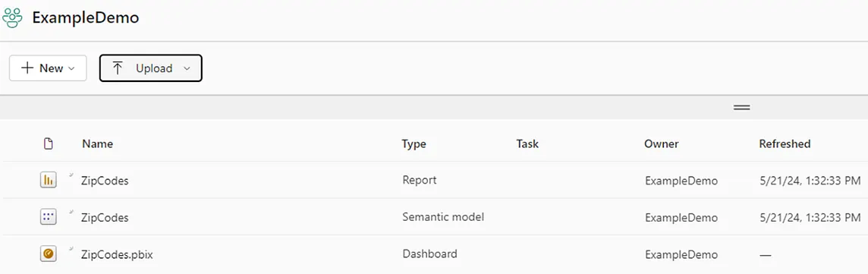
Task: Click ExampleDemo owner of the Report row
Action: tap(681, 181)
